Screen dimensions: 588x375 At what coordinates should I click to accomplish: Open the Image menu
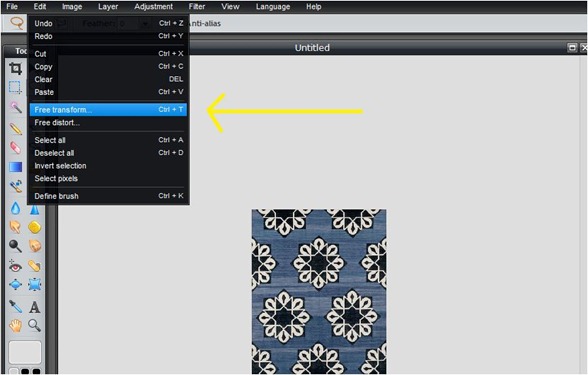[x=72, y=7]
